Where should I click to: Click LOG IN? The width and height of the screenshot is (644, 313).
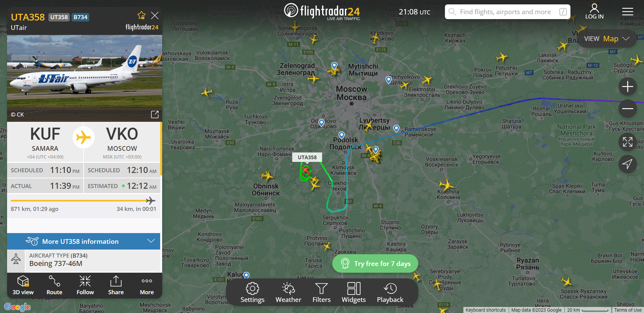click(594, 12)
